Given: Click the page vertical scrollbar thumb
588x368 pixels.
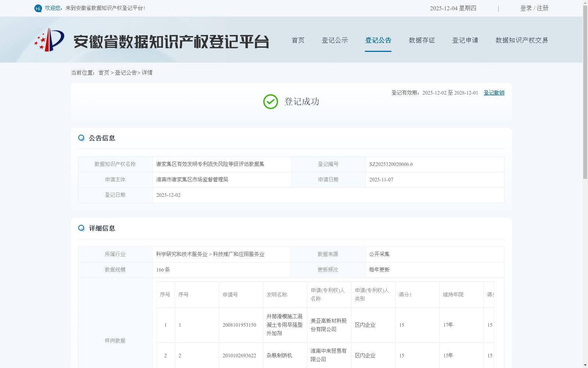Looking at the screenshot, I should [x=585, y=92].
